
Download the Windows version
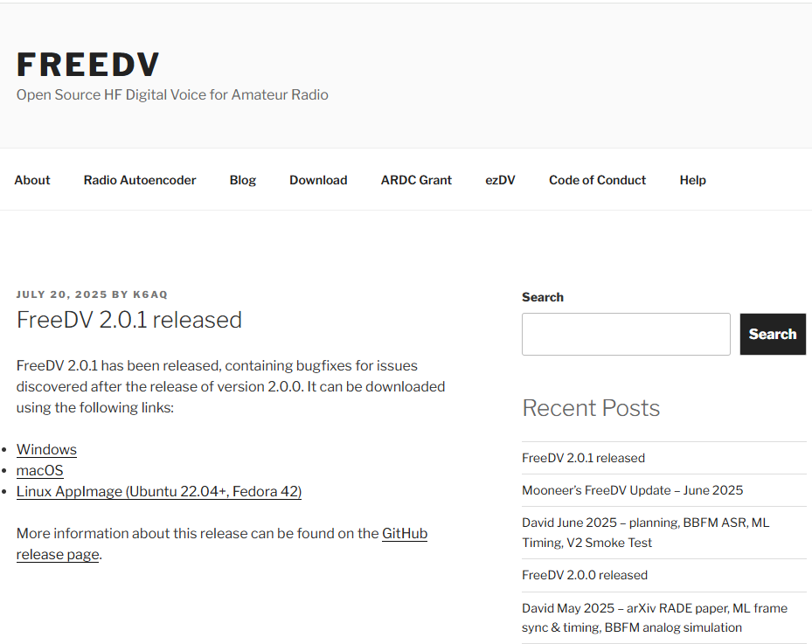pos(46,449)
